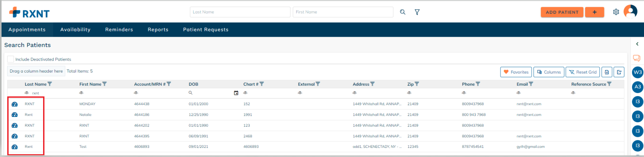Click the phone number 800 943 7968
The width and height of the screenshot is (644, 157).
[x=474, y=115]
